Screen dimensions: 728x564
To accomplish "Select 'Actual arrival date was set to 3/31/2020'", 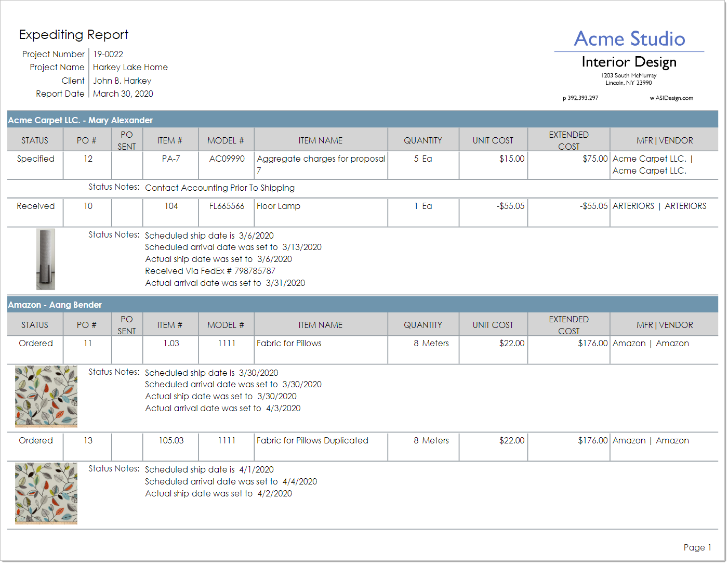I will 225,283.
